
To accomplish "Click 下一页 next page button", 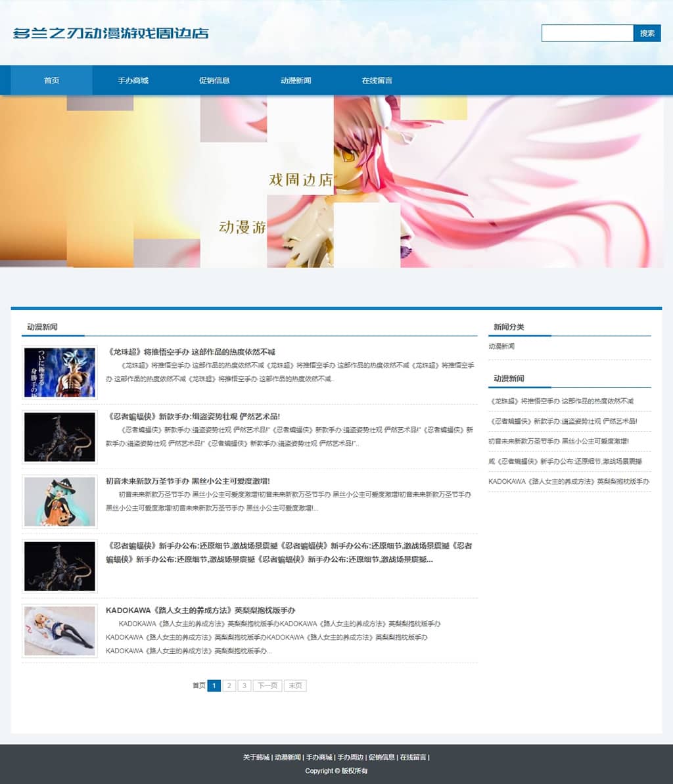I will click(x=267, y=685).
